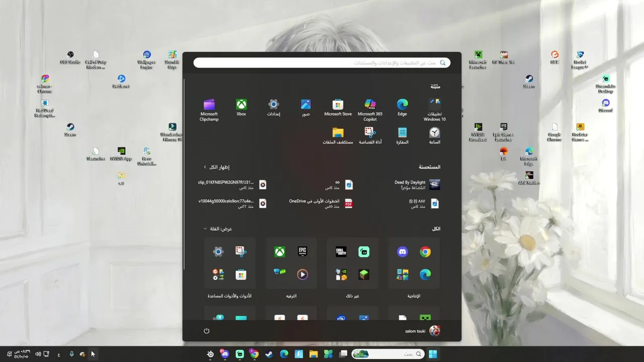The height and width of the screenshot is (362, 644).
Task: Click the volume icon in system tray
Action: pyautogui.click(x=38, y=354)
